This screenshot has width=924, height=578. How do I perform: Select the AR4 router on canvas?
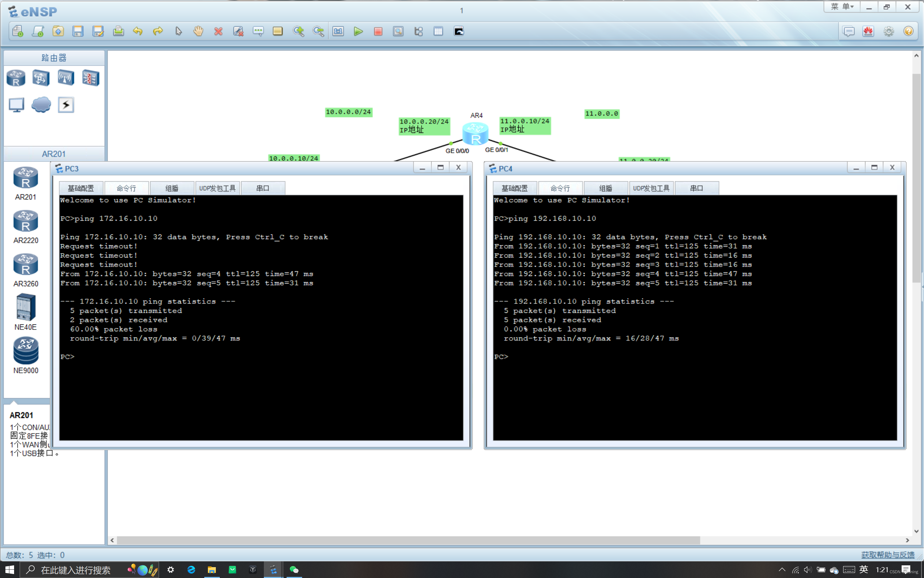475,133
